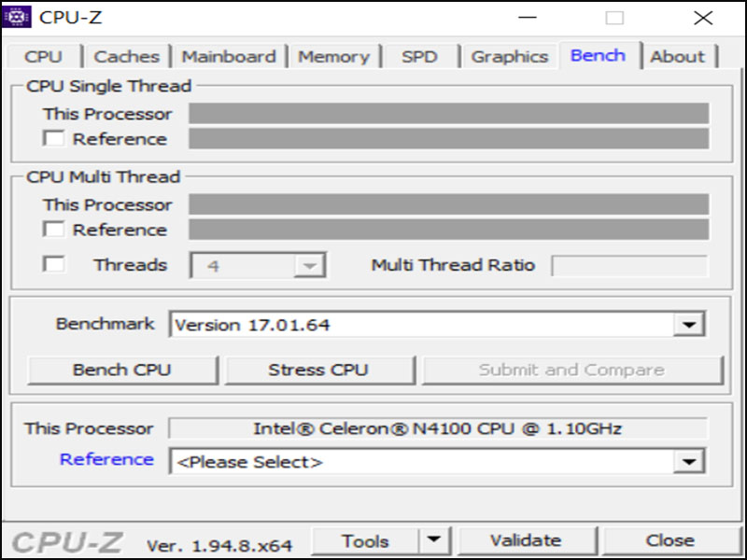
Task: Enable Reference checkbox under CPU Single Thread
Action: [x=53, y=138]
